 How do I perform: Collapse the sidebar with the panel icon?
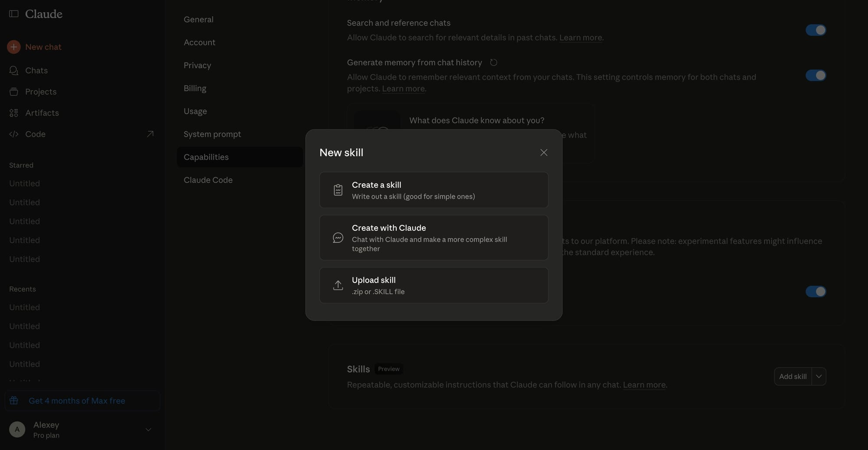click(x=14, y=14)
